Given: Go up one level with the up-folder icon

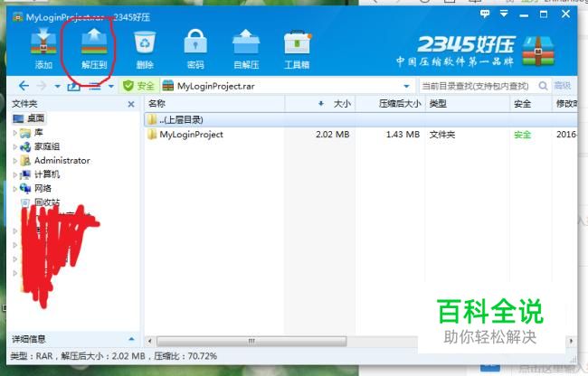Looking at the screenshot, I should click(x=73, y=86).
